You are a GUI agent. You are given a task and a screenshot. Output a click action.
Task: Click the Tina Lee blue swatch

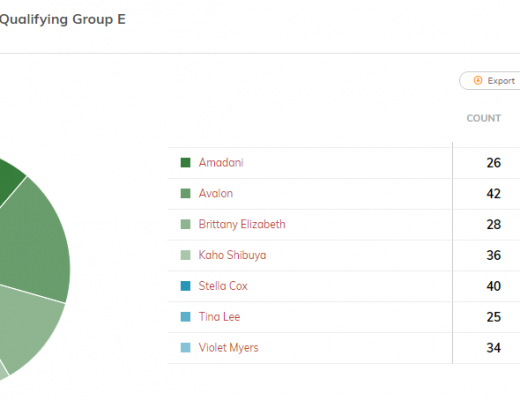click(185, 317)
